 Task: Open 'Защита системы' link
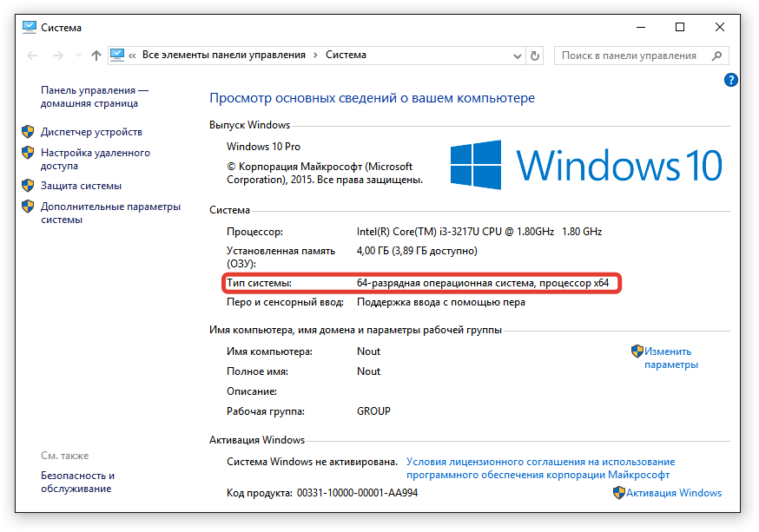[x=81, y=186]
